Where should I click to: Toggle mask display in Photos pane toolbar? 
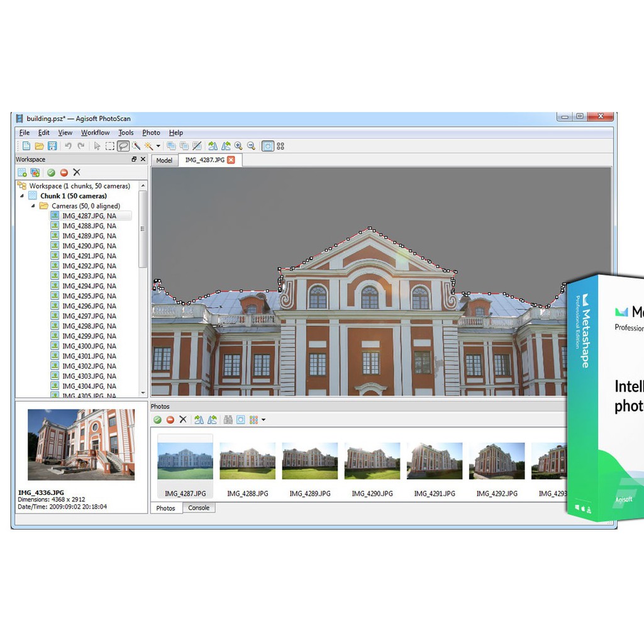coord(240,419)
